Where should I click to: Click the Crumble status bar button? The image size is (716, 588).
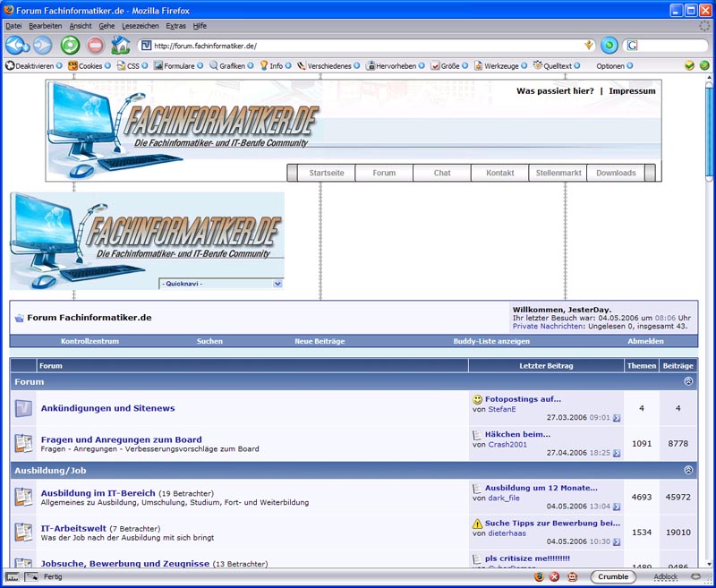point(613,576)
